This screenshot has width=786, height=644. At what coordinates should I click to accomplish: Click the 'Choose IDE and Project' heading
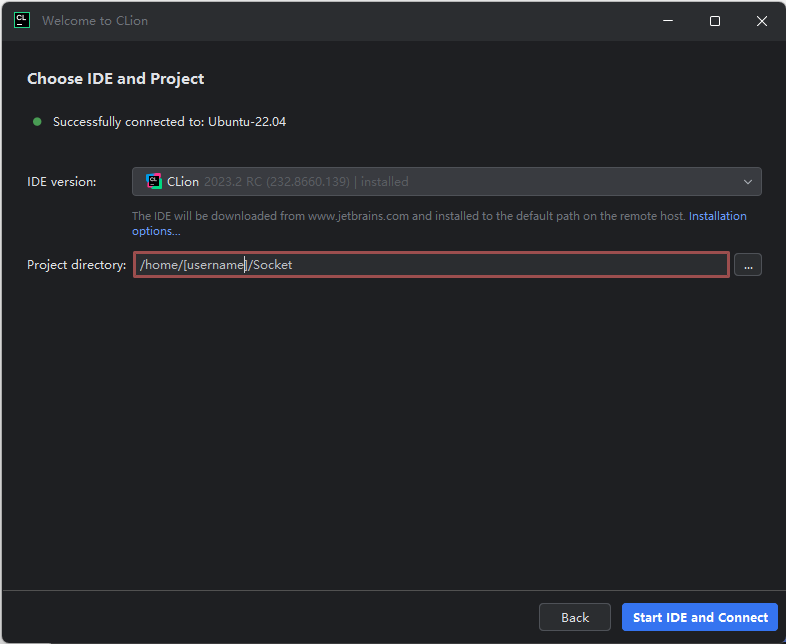pos(115,79)
